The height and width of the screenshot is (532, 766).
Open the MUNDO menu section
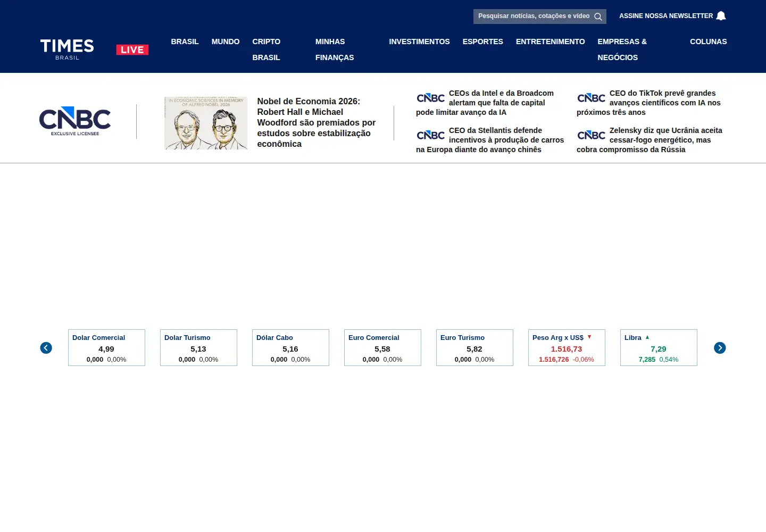226,41
